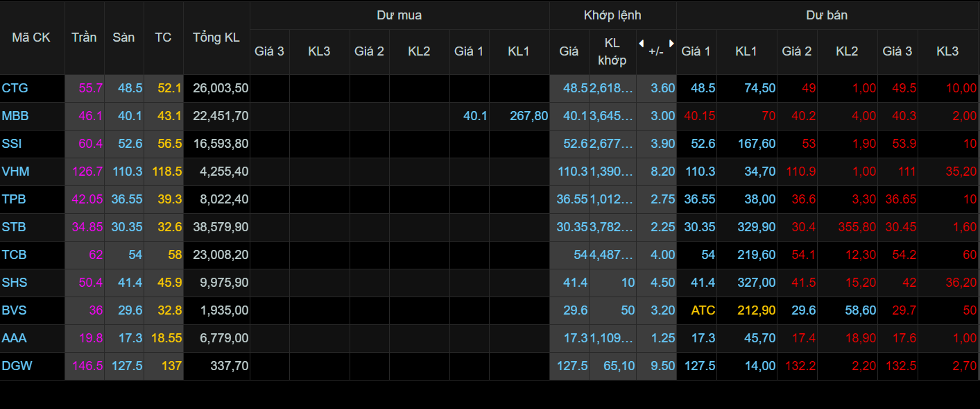Click the KL khớp column header

(612, 51)
